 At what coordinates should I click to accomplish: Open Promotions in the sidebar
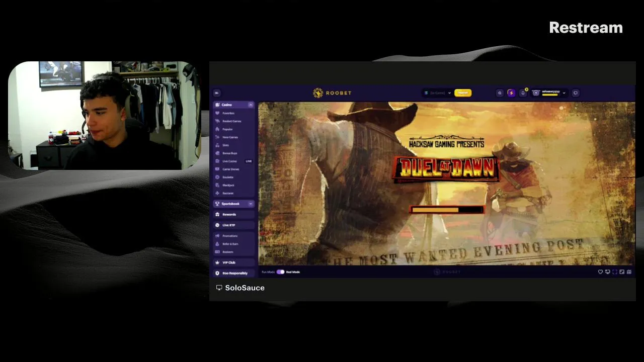click(x=234, y=236)
